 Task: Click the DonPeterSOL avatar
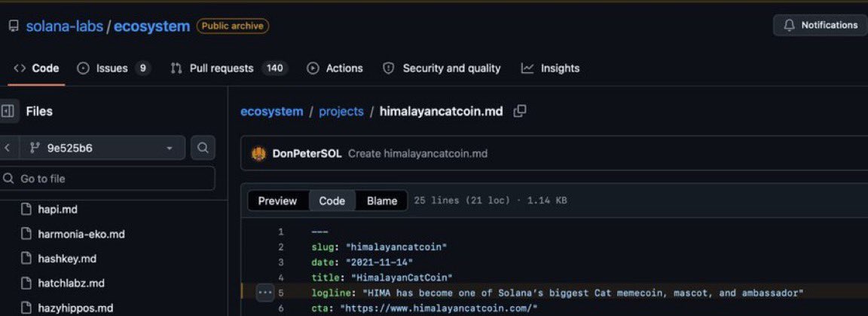(258, 154)
